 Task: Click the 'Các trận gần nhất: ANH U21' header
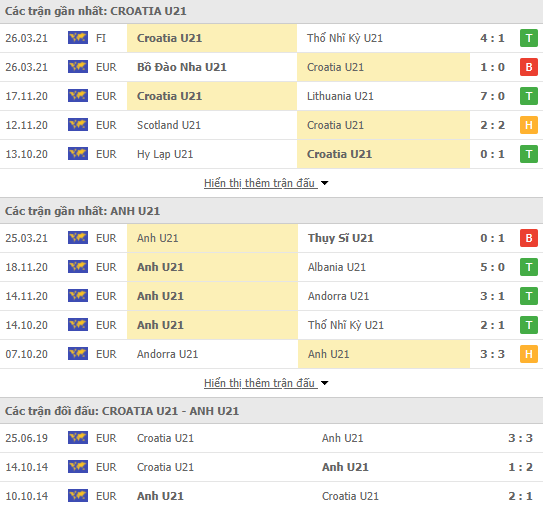point(82,211)
